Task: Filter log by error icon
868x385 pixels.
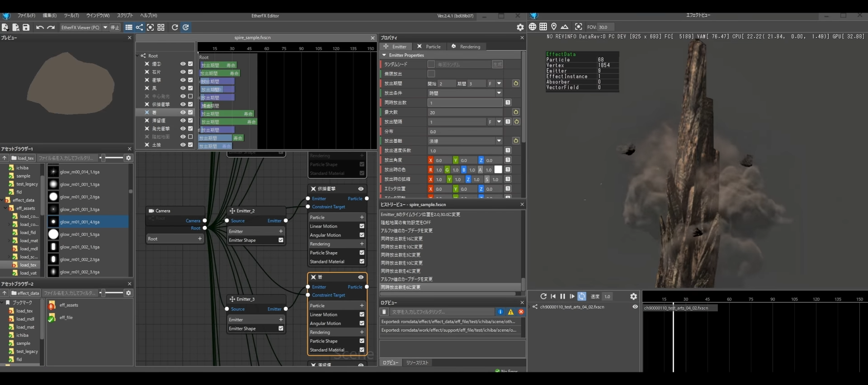Action: (521, 312)
